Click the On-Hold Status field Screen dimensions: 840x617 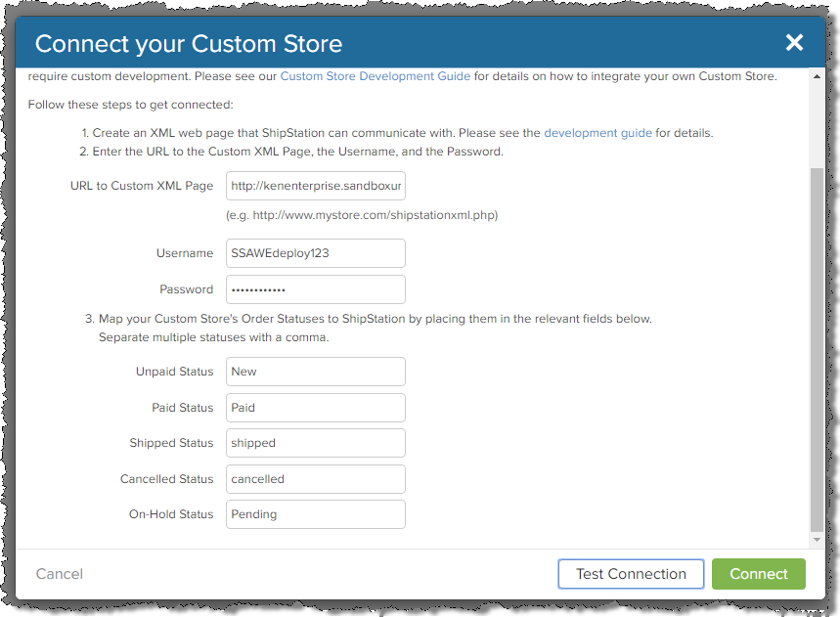(x=316, y=514)
